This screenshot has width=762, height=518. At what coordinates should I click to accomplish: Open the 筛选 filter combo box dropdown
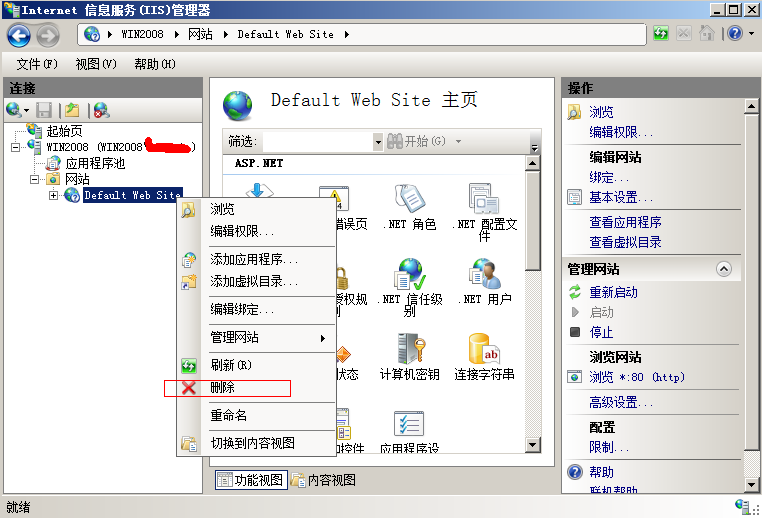tap(378, 142)
